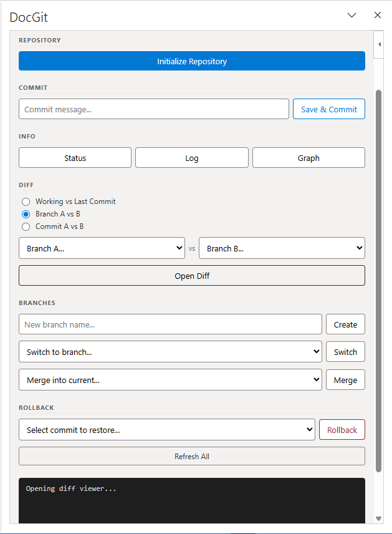392x534 pixels.
Task: Open the Branch B dropdown
Action: point(282,248)
